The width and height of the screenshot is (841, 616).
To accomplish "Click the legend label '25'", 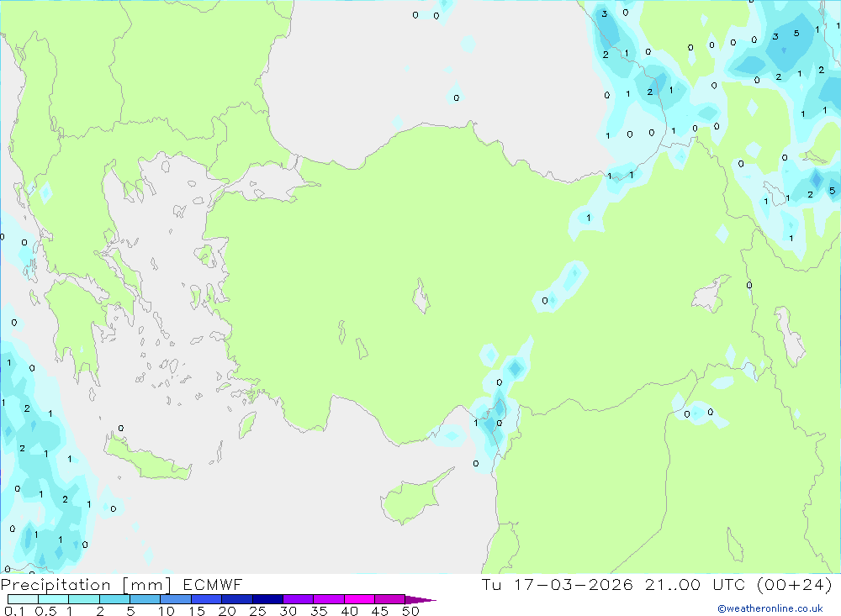I will tap(258, 611).
